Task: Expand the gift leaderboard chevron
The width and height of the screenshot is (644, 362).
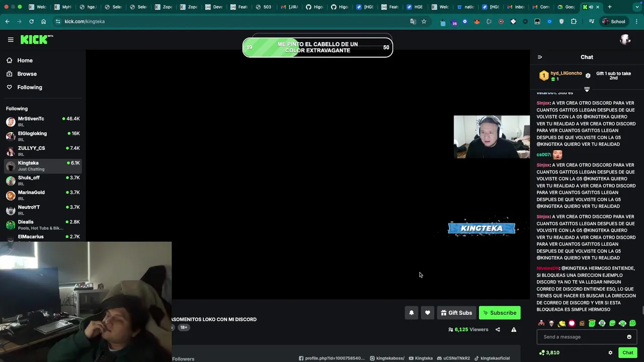Action: [587, 89]
